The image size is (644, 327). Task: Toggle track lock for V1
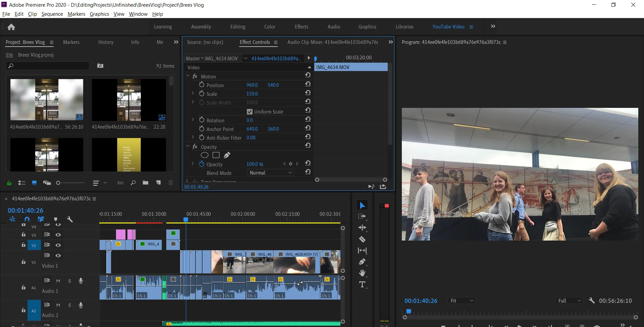click(23, 262)
